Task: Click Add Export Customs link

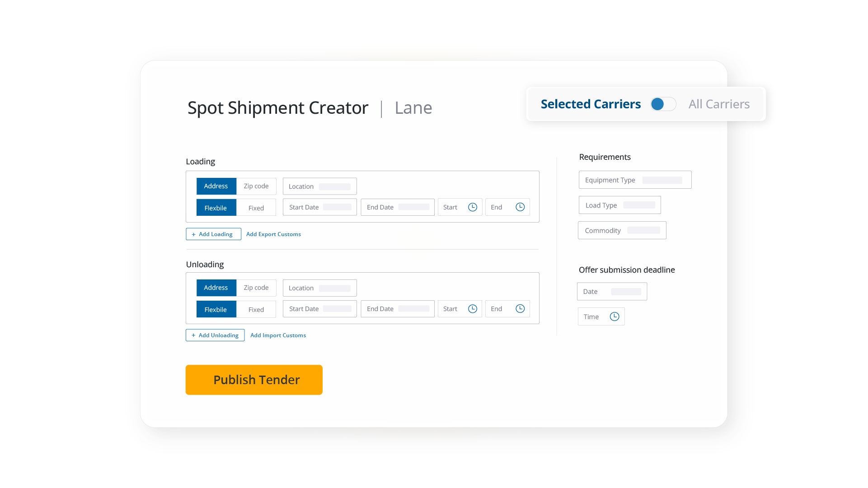Action: [x=273, y=234]
